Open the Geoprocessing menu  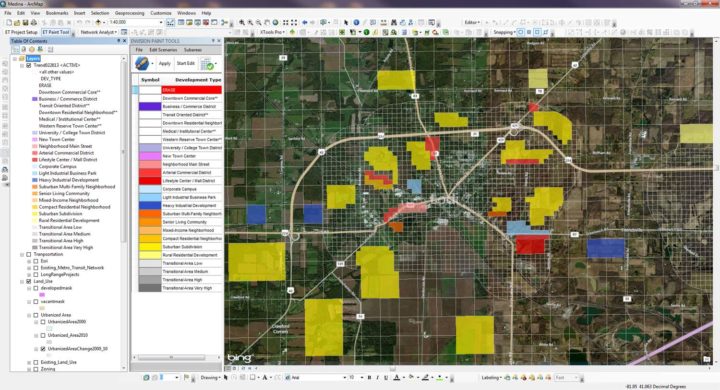(x=129, y=13)
